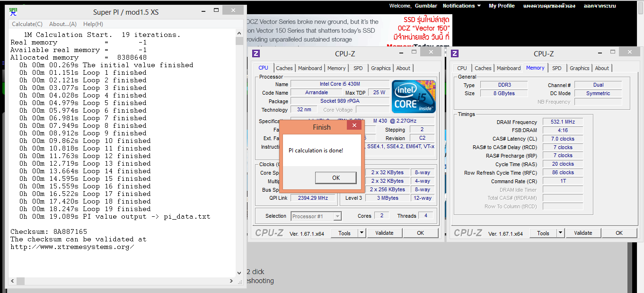Click the Dual channel value
The height and width of the screenshot is (293, 644).
coord(598,85)
